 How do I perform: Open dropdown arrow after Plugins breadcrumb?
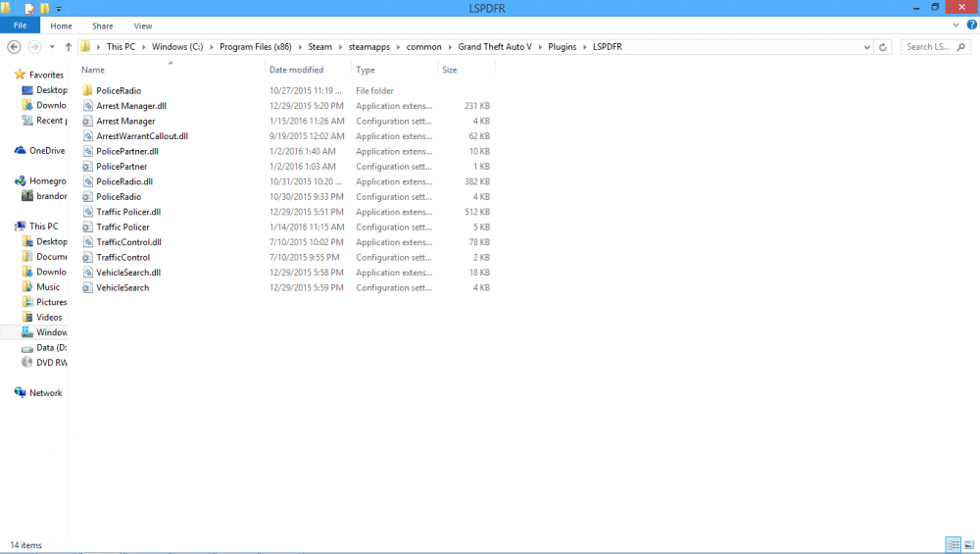coord(585,47)
